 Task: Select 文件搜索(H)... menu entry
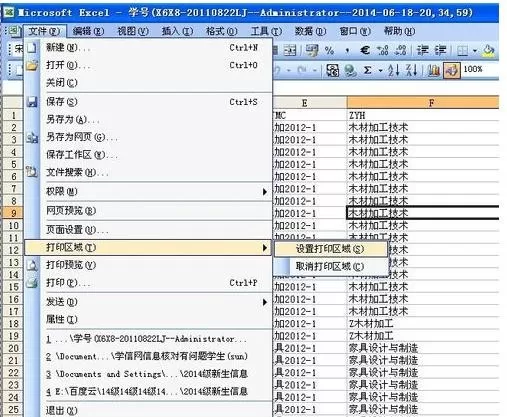[x=149, y=172]
